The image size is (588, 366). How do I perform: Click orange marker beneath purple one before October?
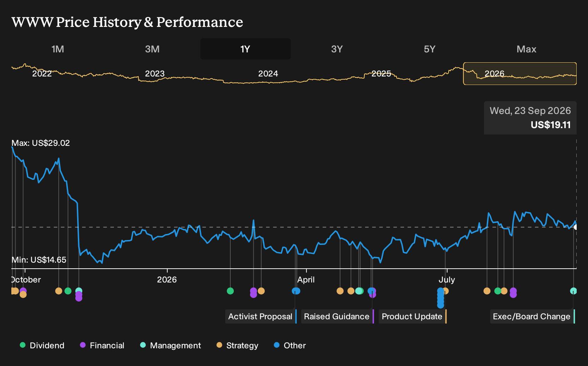pyautogui.click(x=23, y=294)
